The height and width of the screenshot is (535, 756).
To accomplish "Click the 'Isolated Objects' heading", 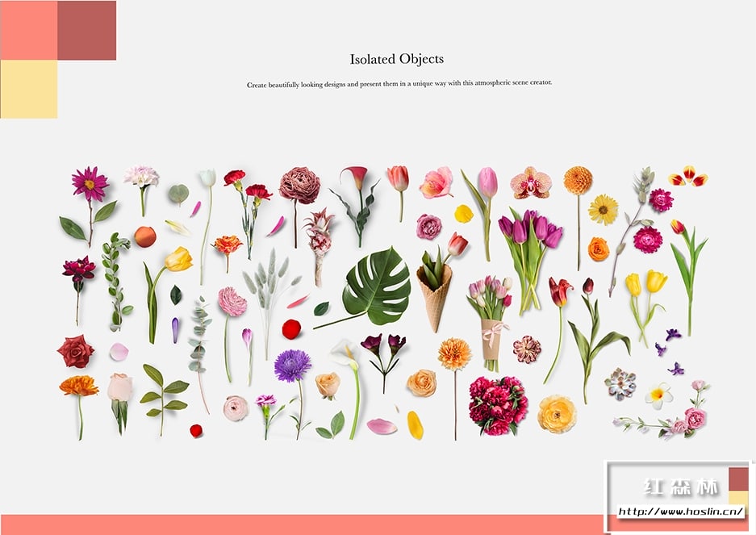I will coord(396,59).
